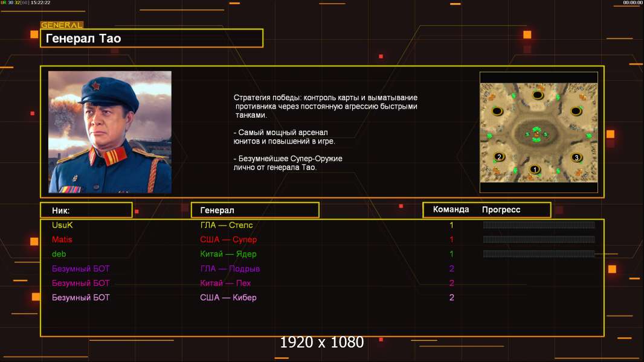Image resolution: width=644 pixels, height=362 pixels.
Task: Select player UsuK in the list
Action: coord(62,225)
